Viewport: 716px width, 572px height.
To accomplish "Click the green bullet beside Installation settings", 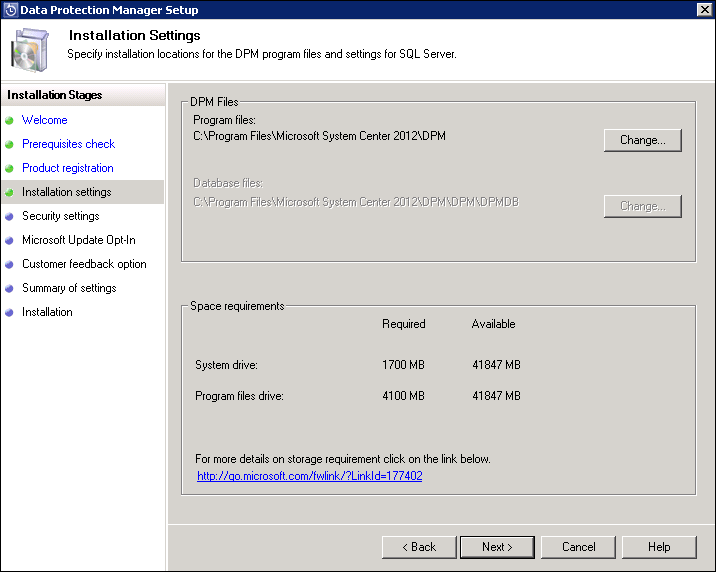I will 9,193.
